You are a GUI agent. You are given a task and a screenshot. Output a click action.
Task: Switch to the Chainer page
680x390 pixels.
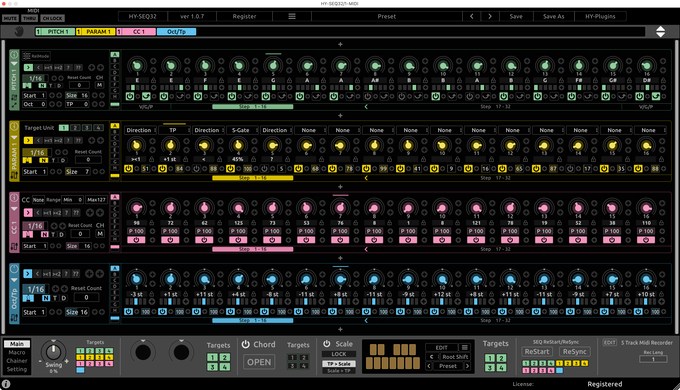(17, 361)
